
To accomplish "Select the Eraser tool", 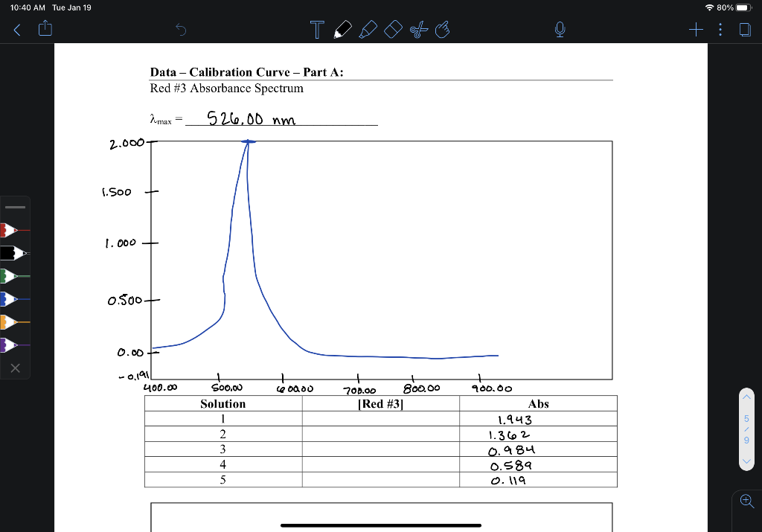I will (x=393, y=30).
